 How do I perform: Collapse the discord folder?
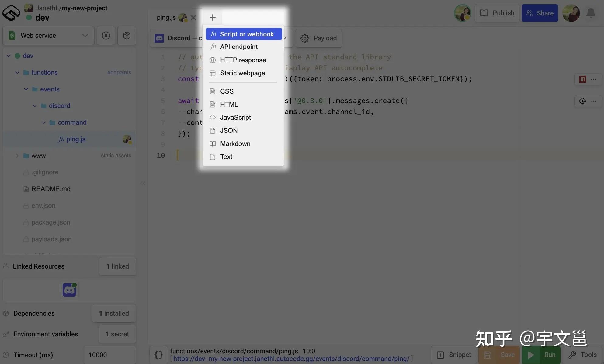(35, 106)
